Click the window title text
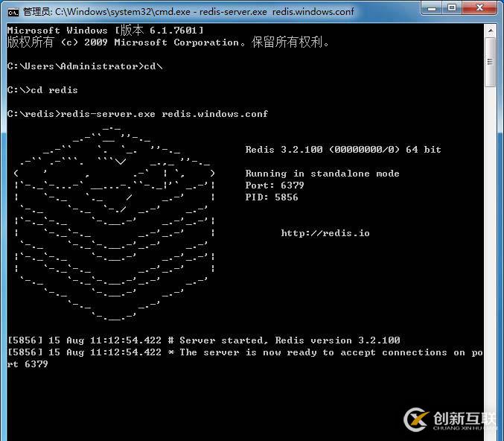504x441 pixels. tap(188, 12)
